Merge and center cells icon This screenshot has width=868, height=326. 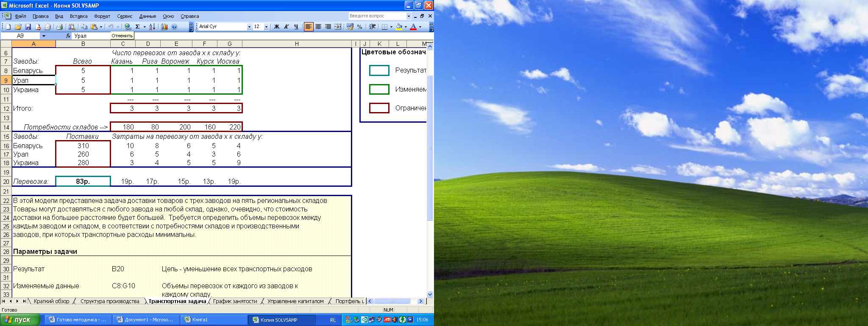[x=338, y=27]
